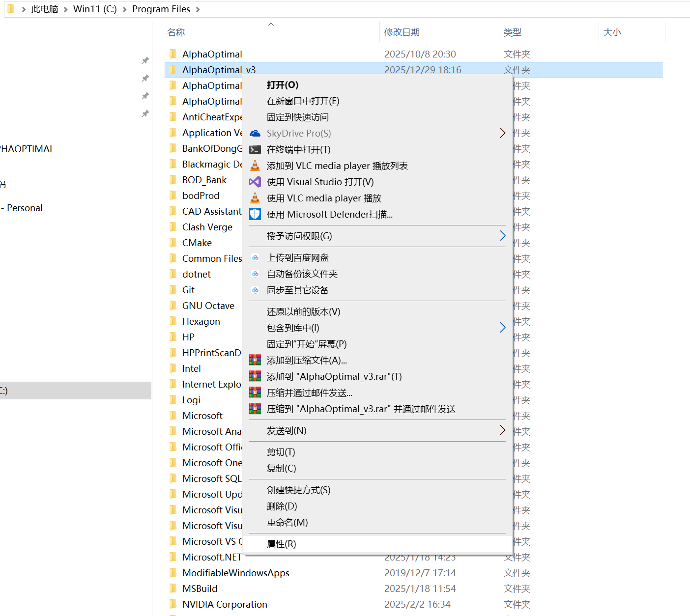Select 复制(C) from the context menu
Image resolution: width=690 pixels, height=616 pixels.
click(281, 469)
